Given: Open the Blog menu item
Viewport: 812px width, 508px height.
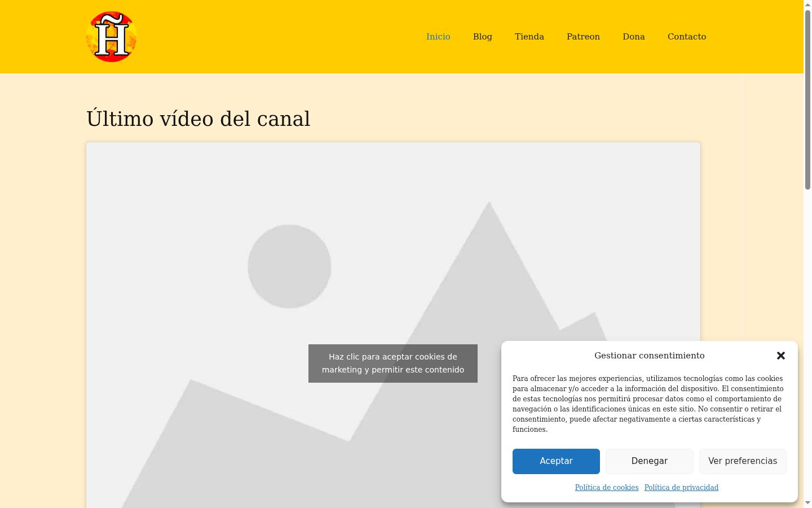Looking at the screenshot, I should pyautogui.click(x=483, y=37).
